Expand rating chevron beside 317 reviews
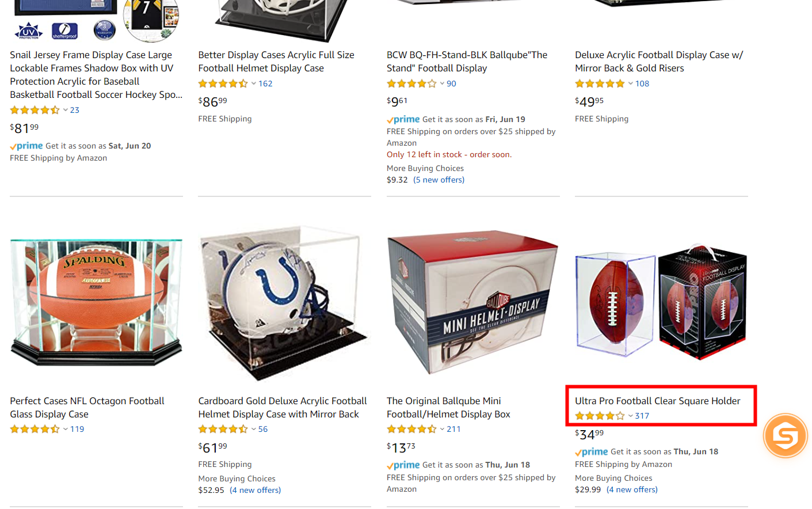This screenshot has width=812, height=509. 631,416
